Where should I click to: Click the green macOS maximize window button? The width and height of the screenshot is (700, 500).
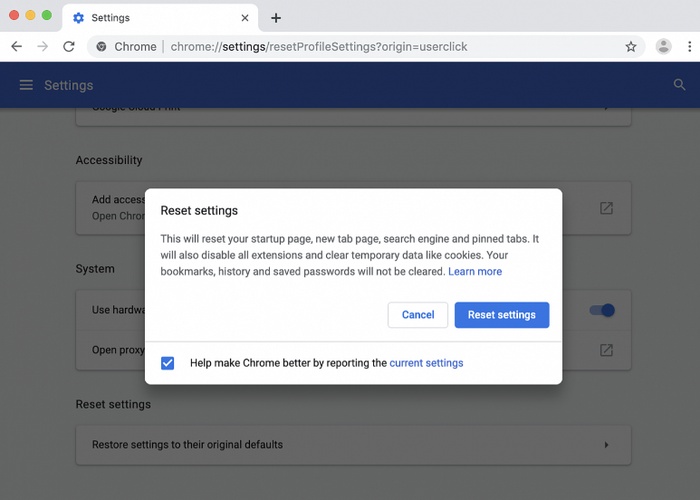(x=46, y=15)
